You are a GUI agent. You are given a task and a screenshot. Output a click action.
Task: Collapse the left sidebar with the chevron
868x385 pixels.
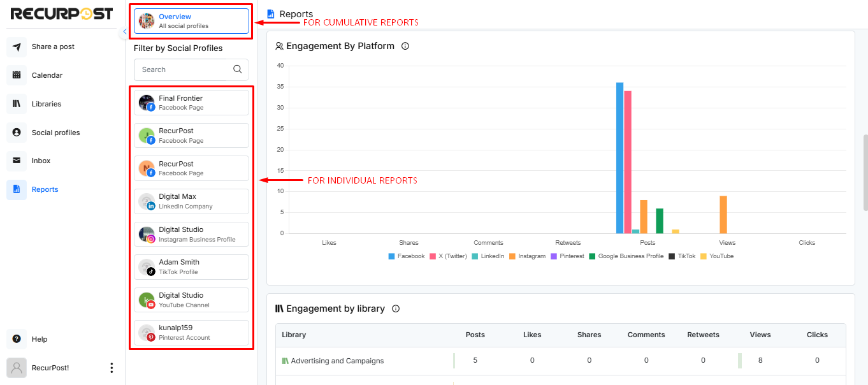[124, 32]
